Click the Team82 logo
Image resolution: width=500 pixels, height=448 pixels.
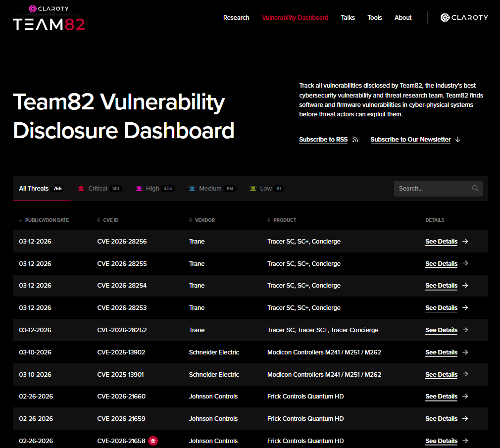click(49, 18)
